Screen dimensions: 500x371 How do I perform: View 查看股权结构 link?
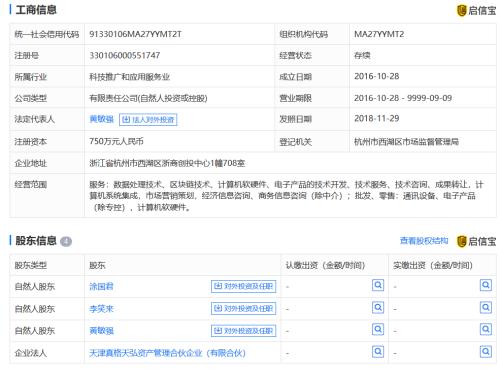tap(424, 241)
